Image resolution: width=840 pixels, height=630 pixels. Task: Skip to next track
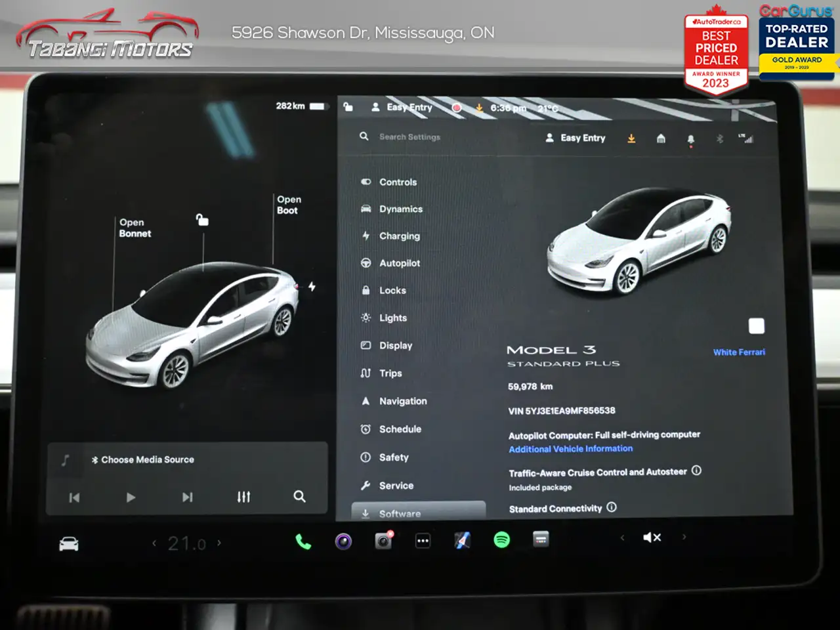(x=187, y=497)
